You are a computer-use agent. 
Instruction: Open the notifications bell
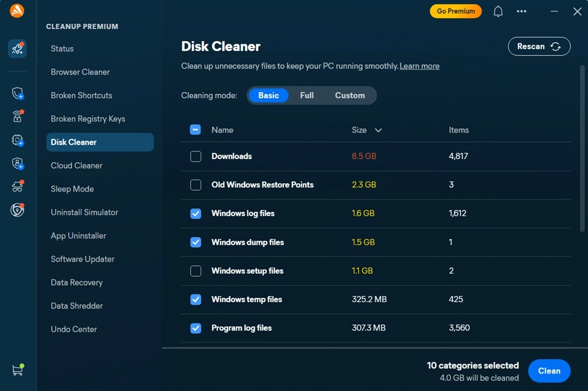coord(498,11)
